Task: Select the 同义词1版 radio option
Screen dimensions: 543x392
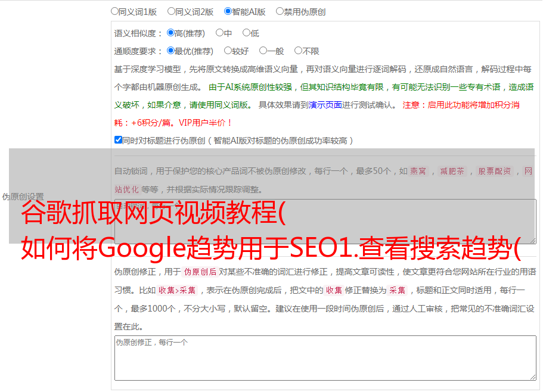Action: coord(115,11)
